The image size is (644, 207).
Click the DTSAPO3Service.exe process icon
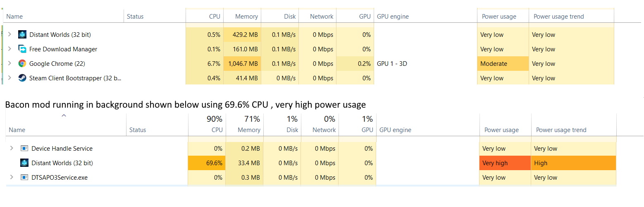coord(24,178)
